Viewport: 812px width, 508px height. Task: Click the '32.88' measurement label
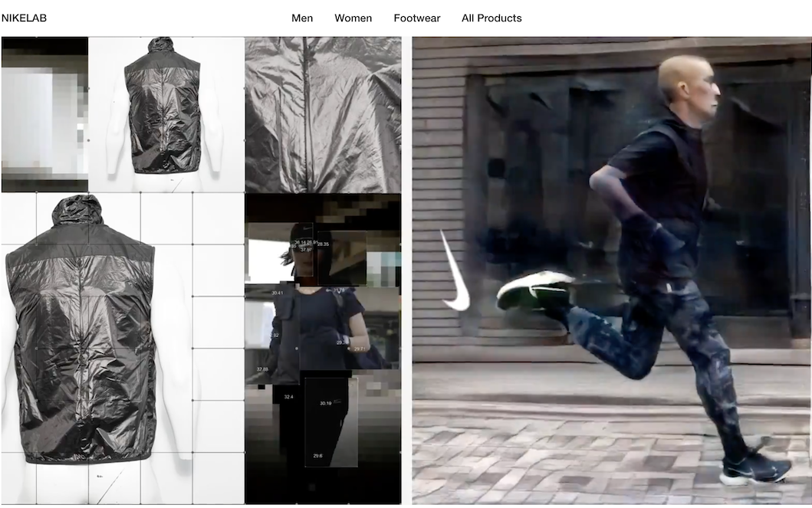(x=262, y=369)
